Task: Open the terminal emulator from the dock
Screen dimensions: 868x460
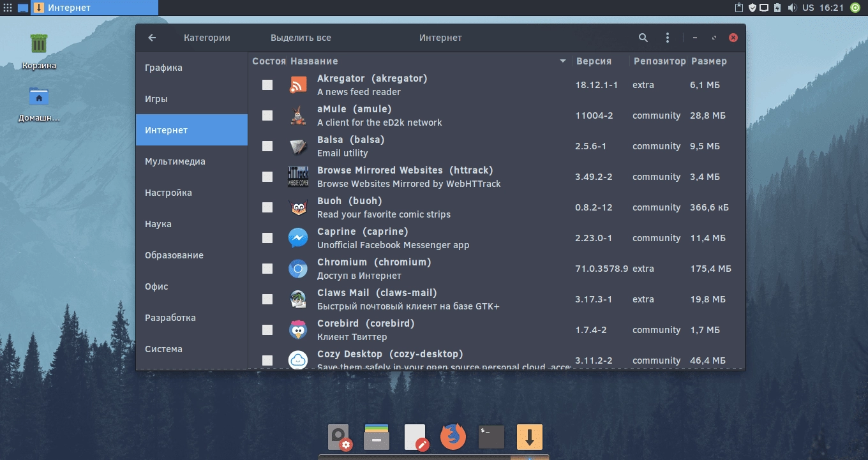Action: pos(491,437)
